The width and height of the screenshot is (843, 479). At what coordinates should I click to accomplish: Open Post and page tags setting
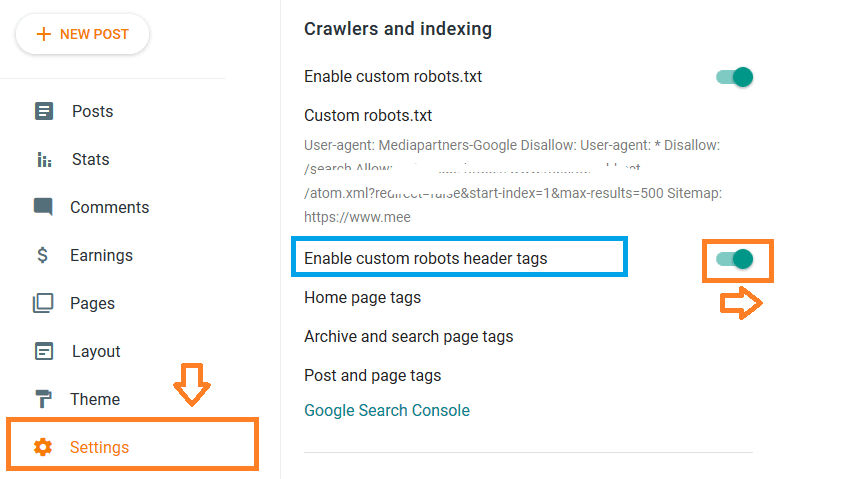[373, 375]
